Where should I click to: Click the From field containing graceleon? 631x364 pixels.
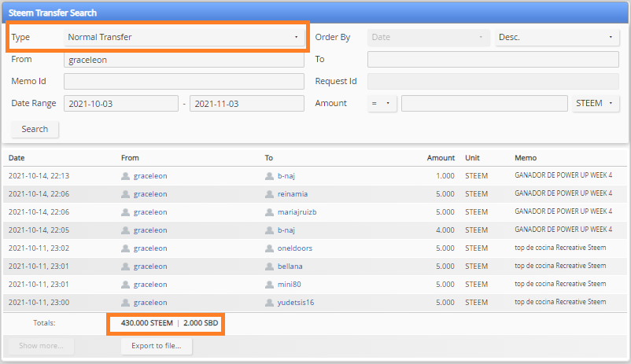coord(184,60)
